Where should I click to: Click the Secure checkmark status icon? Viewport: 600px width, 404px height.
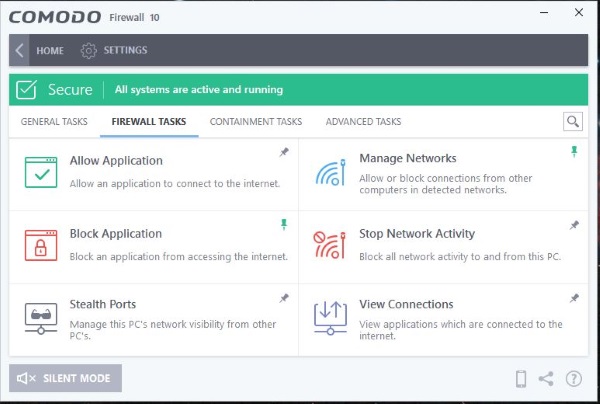26,90
